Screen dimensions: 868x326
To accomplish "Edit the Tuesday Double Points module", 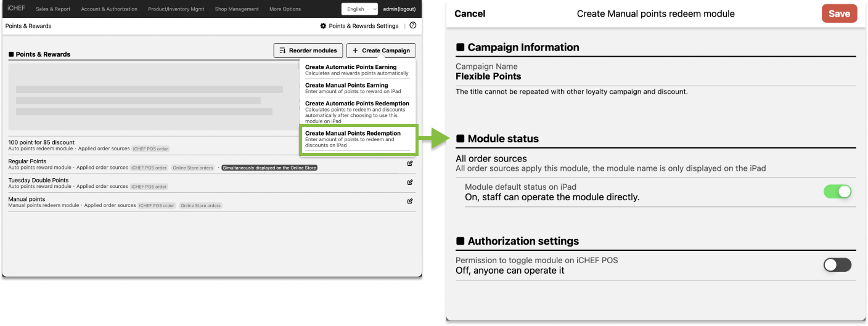I will pos(410,182).
